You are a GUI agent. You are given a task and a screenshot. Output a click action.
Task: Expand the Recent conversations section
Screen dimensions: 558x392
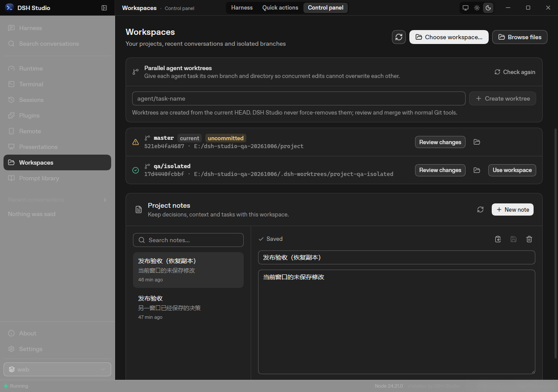pos(57,199)
